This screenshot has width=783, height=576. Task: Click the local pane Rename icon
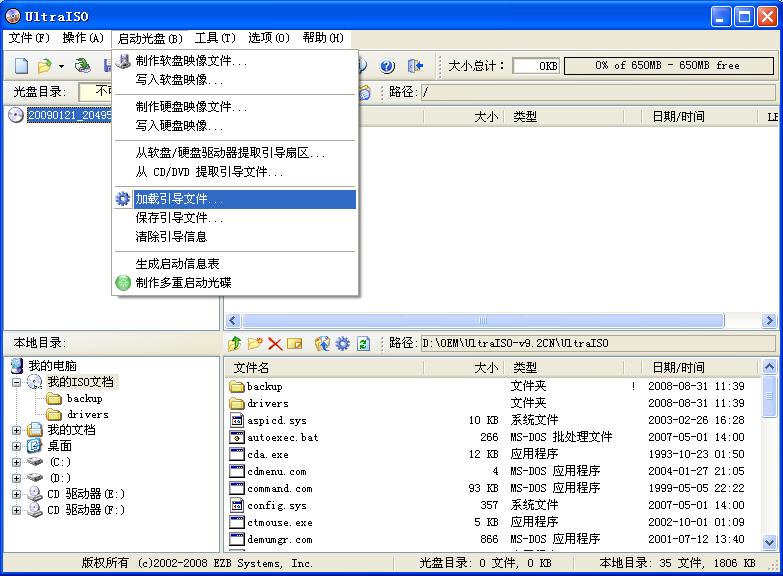click(295, 344)
